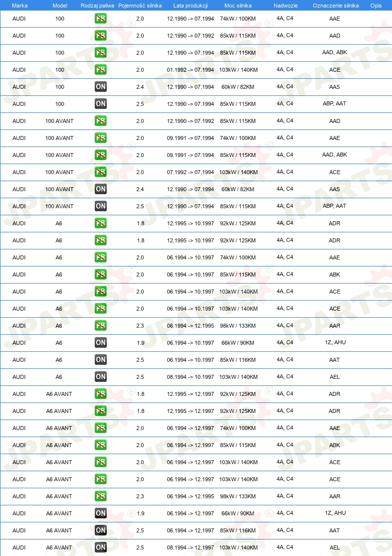
Task: Select '60kW / 82KM' in Audi 100 AAS row
Action: [x=238, y=87]
